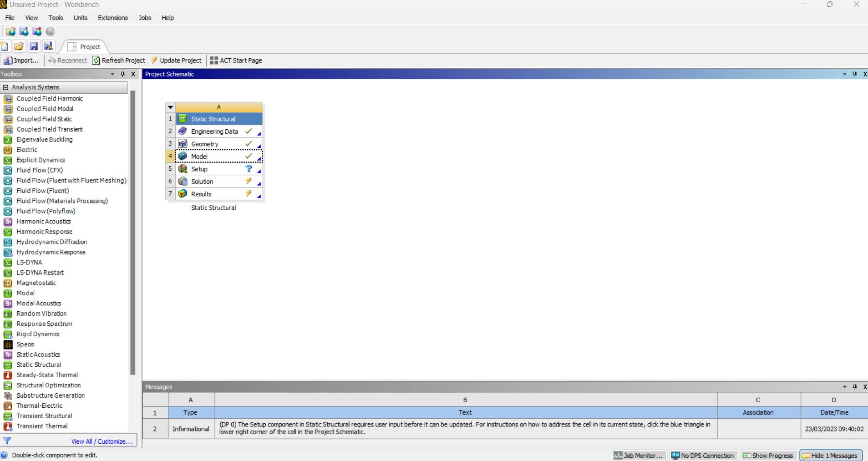Click the Harmonic Acoustics icon

tap(8, 221)
